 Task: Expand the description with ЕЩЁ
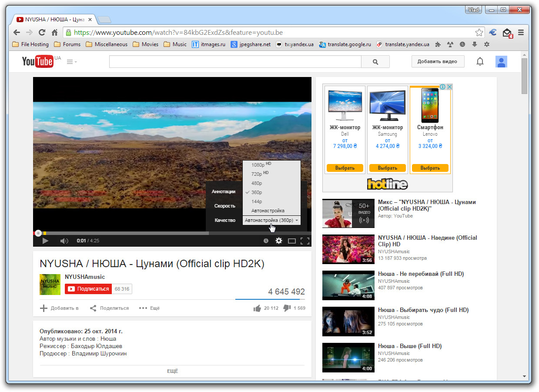pos(173,371)
